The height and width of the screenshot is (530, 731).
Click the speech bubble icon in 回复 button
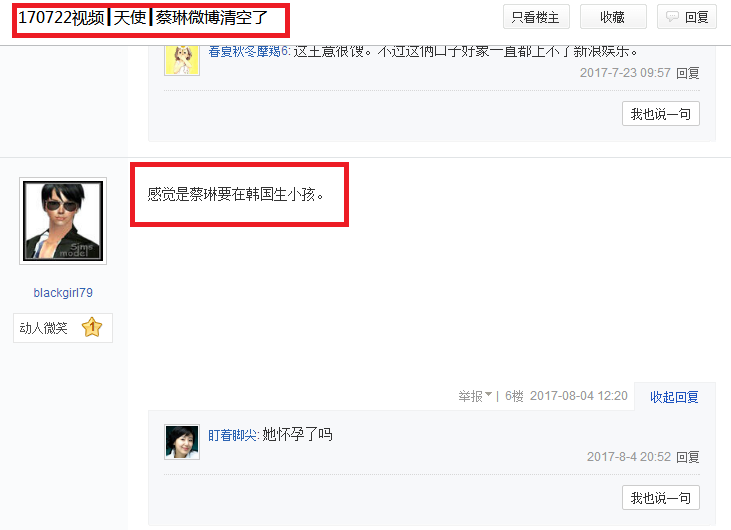672,17
